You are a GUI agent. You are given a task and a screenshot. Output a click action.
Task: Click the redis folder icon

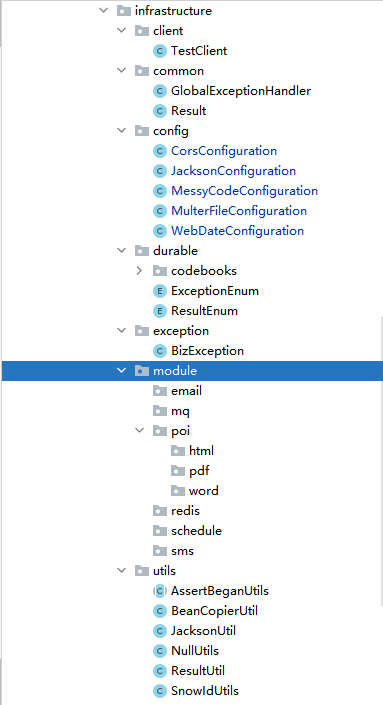click(x=160, y=511)
